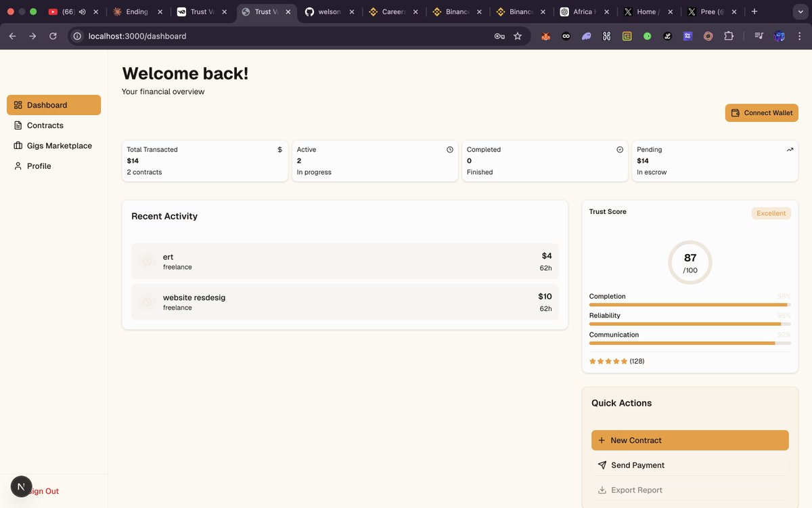Click the Sign Out link

pyautogui.click(x=44, y=491)
